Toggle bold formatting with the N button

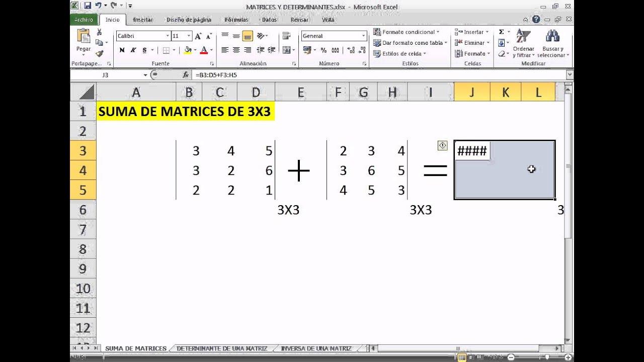tap(121, 50)
